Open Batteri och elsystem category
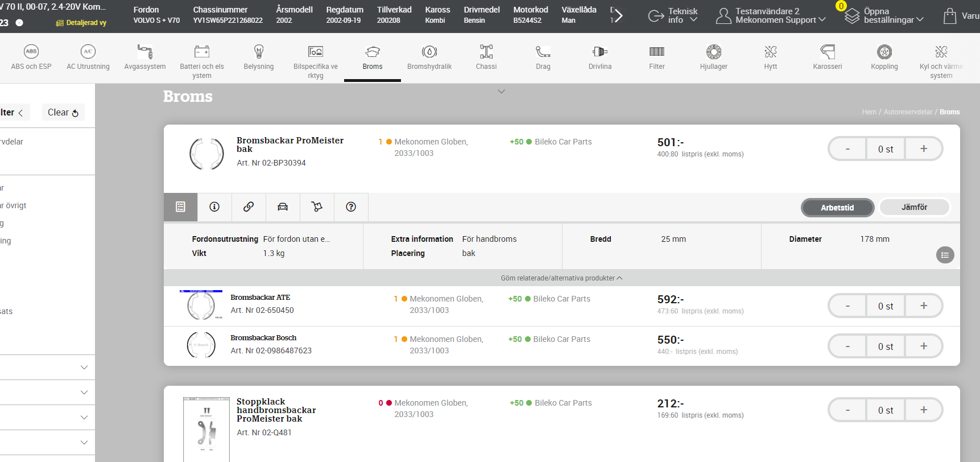The height and width of the screenshot is (462, 980). (x=202, y=61)
